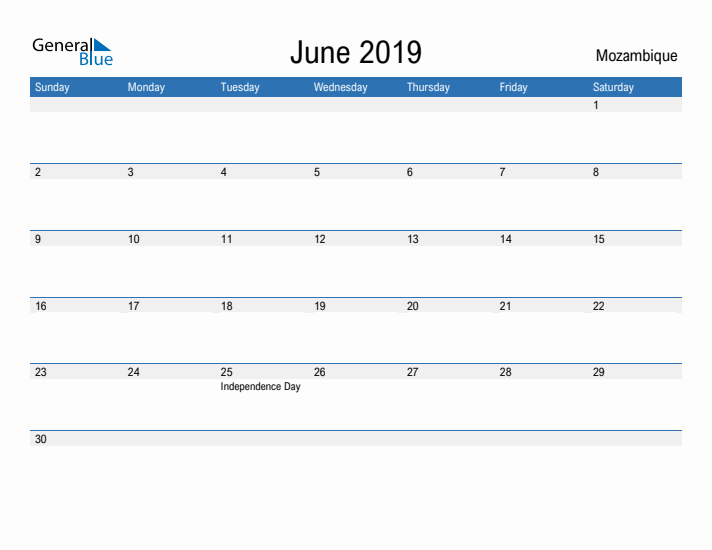Click date 2 in the calendar

38,172
